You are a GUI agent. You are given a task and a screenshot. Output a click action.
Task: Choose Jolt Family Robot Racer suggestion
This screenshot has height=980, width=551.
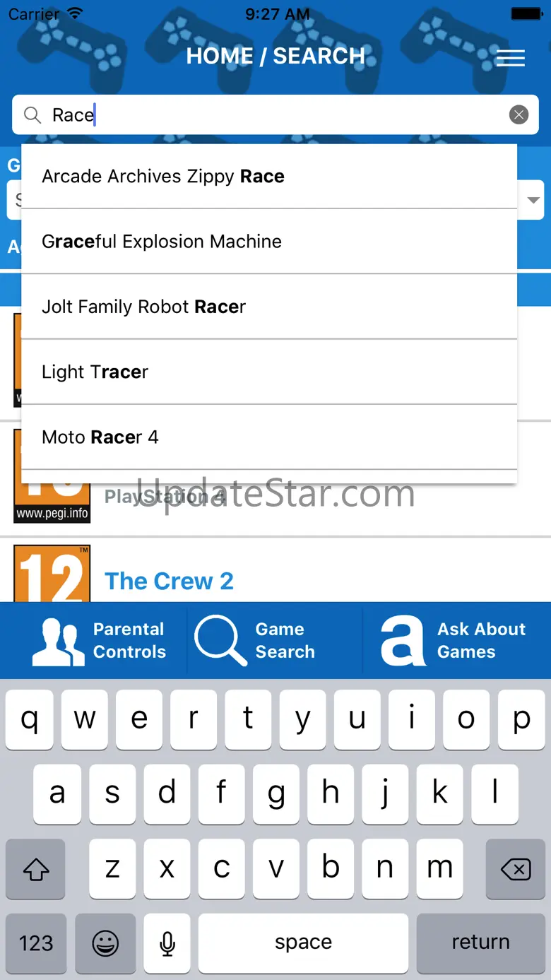coord(269,307)
